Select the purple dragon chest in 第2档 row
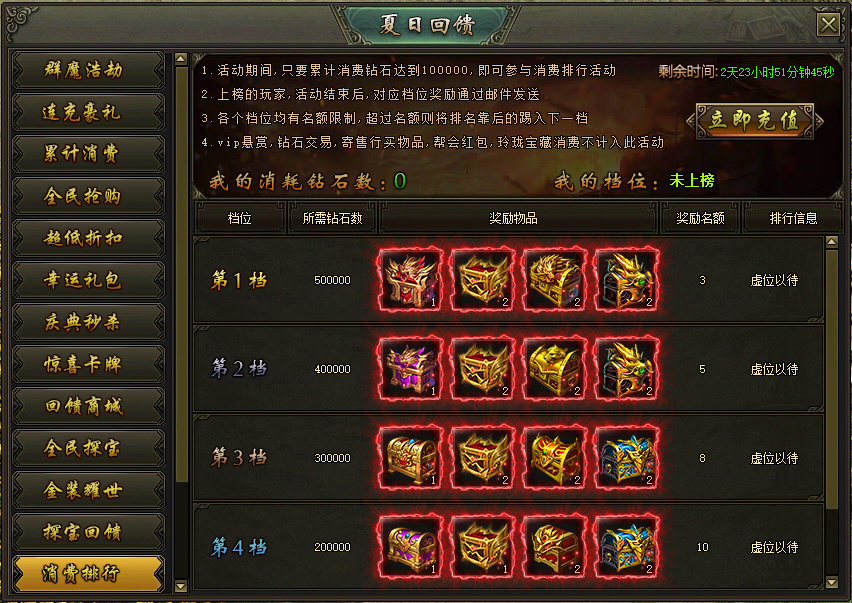 tap(410, 369)
